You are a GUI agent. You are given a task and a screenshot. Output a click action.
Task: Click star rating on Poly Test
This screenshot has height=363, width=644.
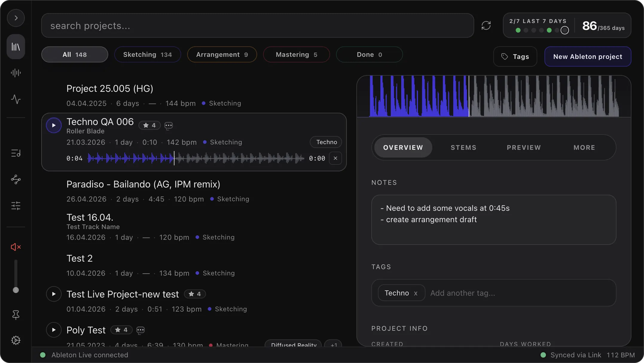(121, 330)
